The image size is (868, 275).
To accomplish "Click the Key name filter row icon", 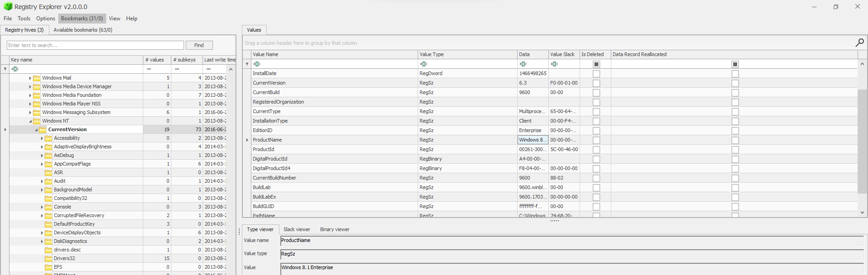I will click(15, 69).
